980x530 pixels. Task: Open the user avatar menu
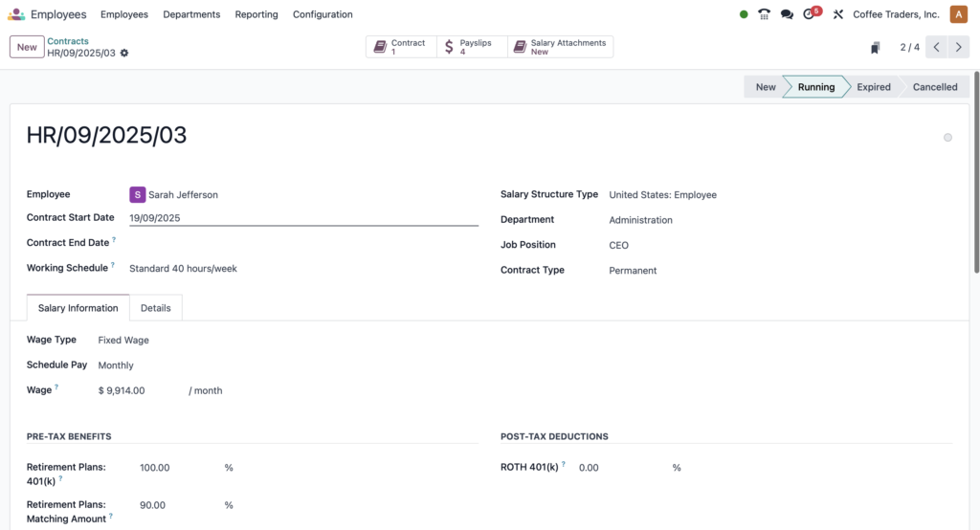coord(958,14)
